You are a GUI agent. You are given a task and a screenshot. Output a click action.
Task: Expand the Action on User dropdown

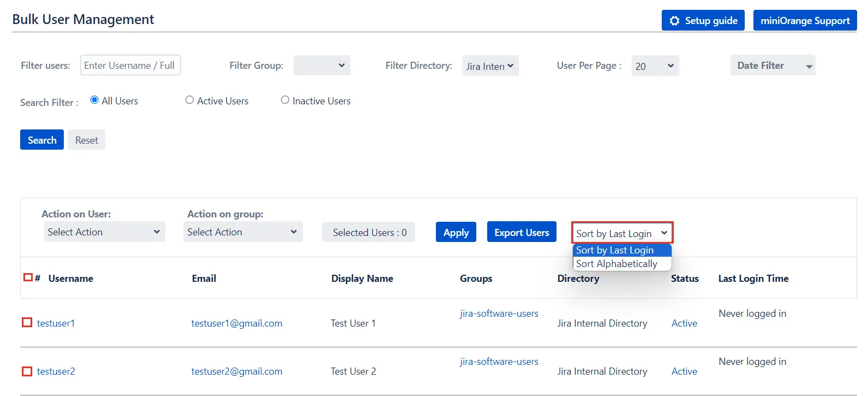(x=104, y=232)
